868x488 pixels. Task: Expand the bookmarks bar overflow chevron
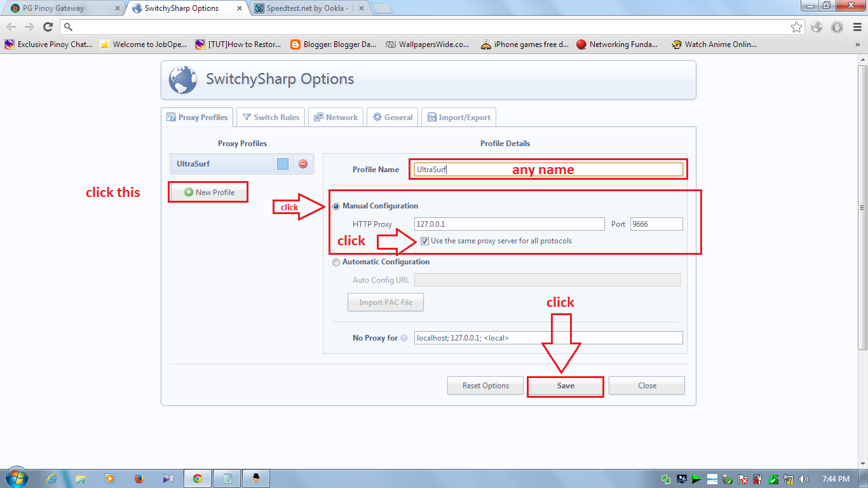pyautogui.click(x=858, y=44)
